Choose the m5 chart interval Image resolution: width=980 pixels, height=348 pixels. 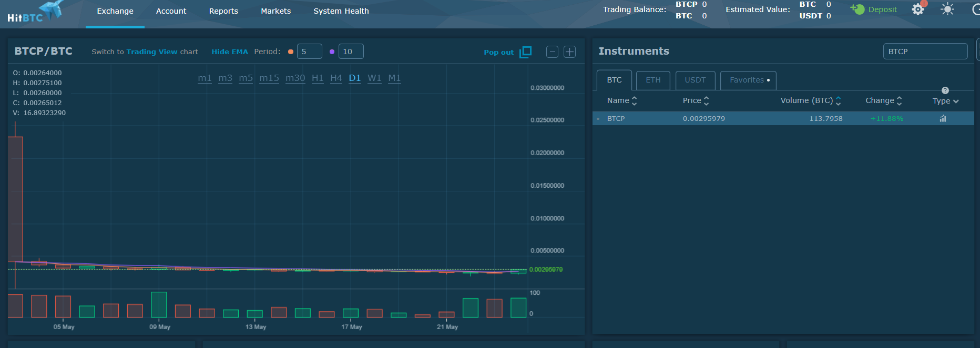246,78
